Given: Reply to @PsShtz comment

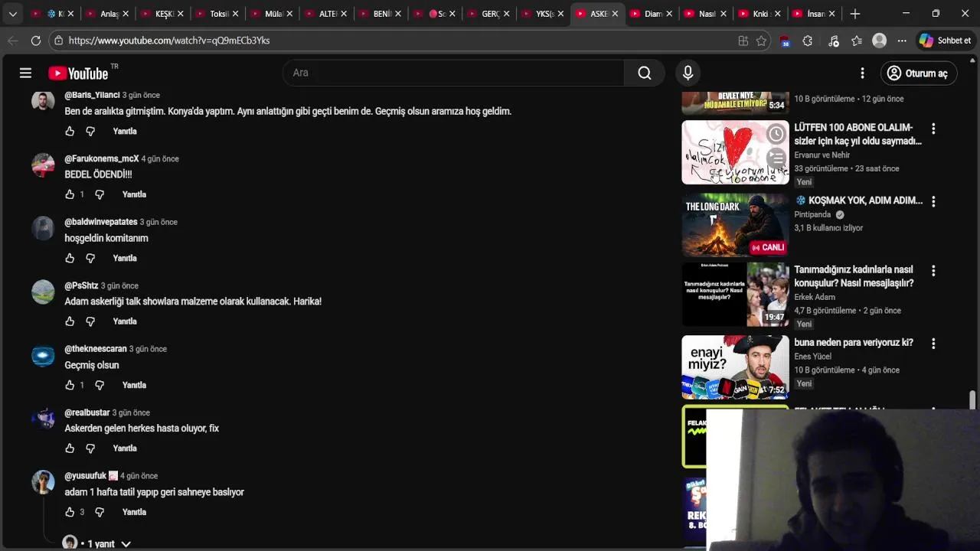Looking at the screenshot, I should (125, 321).
